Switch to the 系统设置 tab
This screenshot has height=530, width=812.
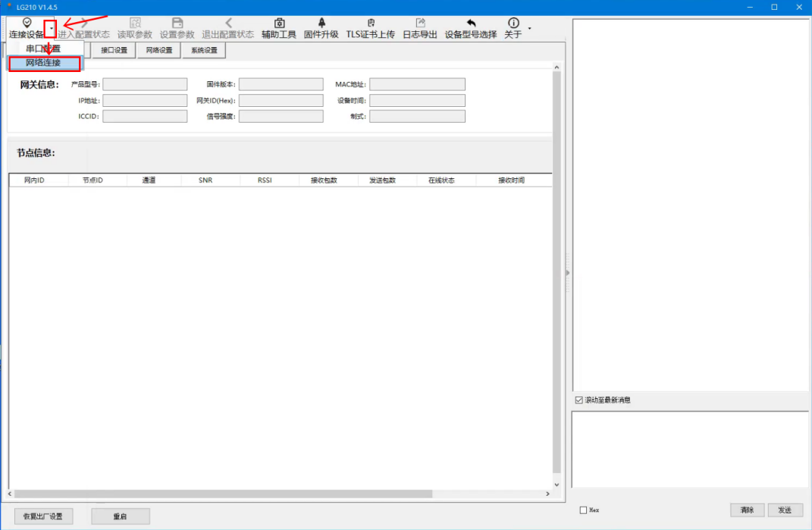[204, 51]
